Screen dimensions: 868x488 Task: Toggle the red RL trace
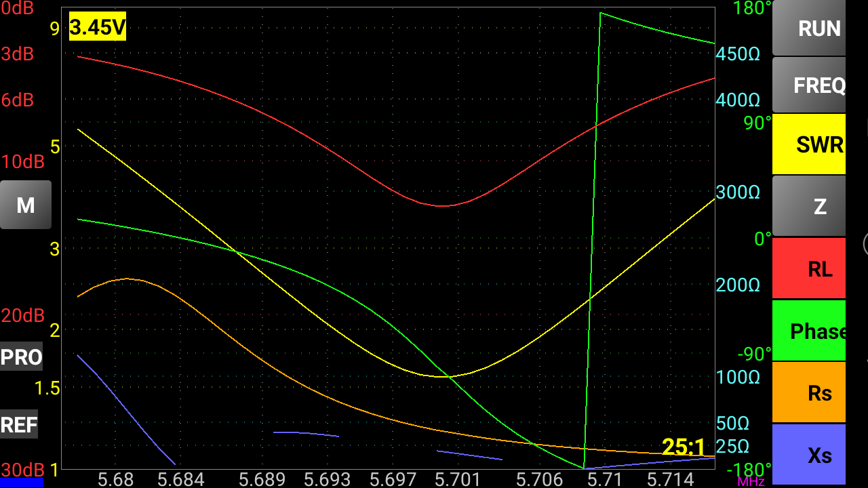(x=809, y=268)
